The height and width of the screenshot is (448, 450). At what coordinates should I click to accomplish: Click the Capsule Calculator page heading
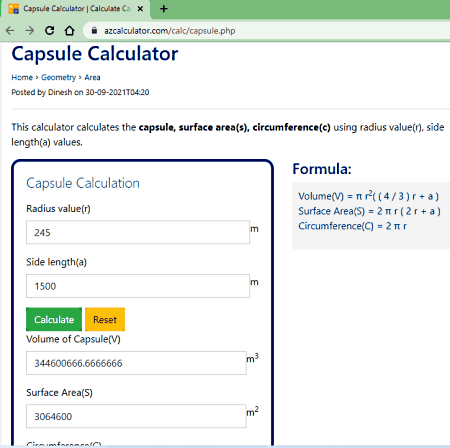(95, 54)
